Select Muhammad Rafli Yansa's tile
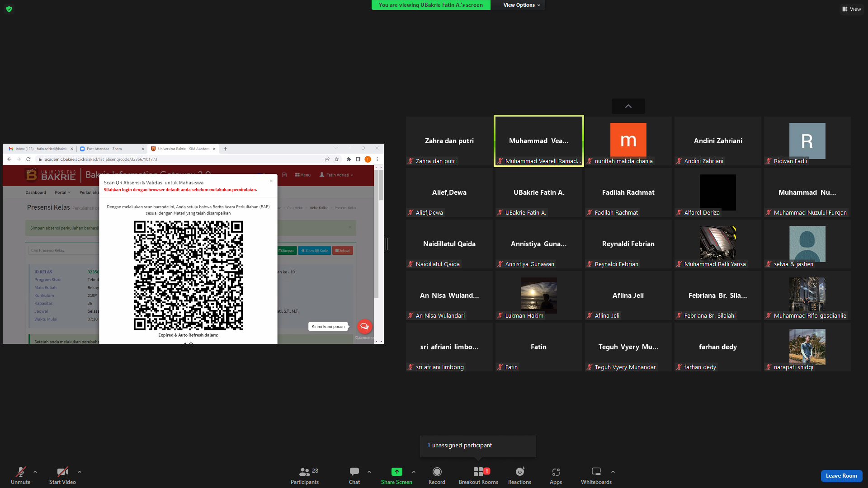Viewport: 868px width, 488px height. point(718,244)
